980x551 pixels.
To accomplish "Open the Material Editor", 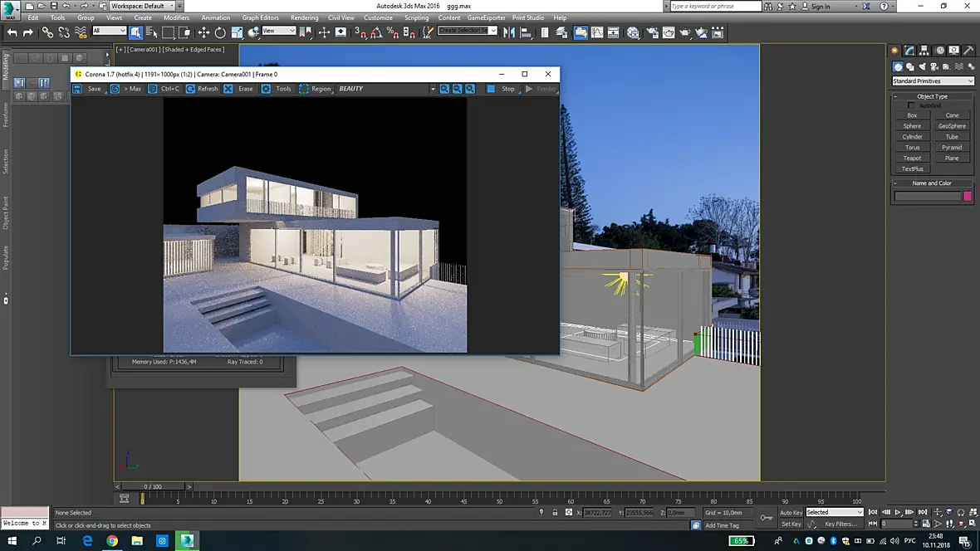I will pyautogui.click(x=634, y=32).
